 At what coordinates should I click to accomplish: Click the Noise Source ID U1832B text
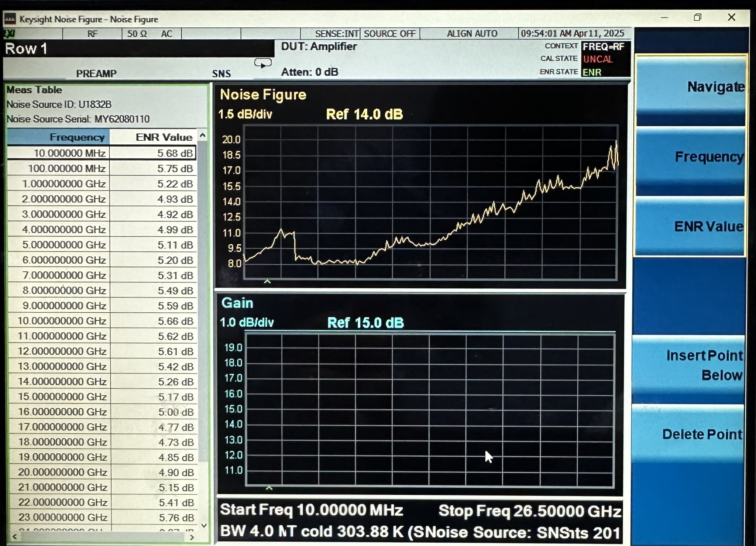pyautogui.click(x=59, y=104)
